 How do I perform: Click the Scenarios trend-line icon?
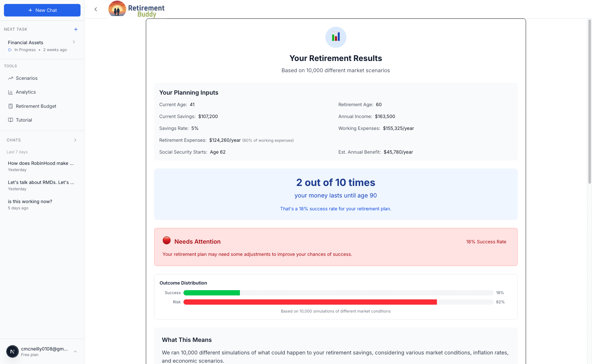(x=11, y=78)
